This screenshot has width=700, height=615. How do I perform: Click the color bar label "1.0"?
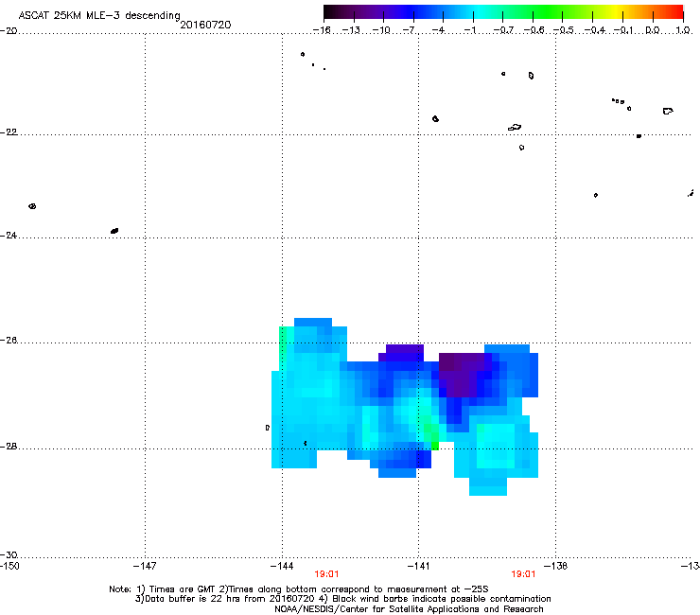[x=683, y=30]
